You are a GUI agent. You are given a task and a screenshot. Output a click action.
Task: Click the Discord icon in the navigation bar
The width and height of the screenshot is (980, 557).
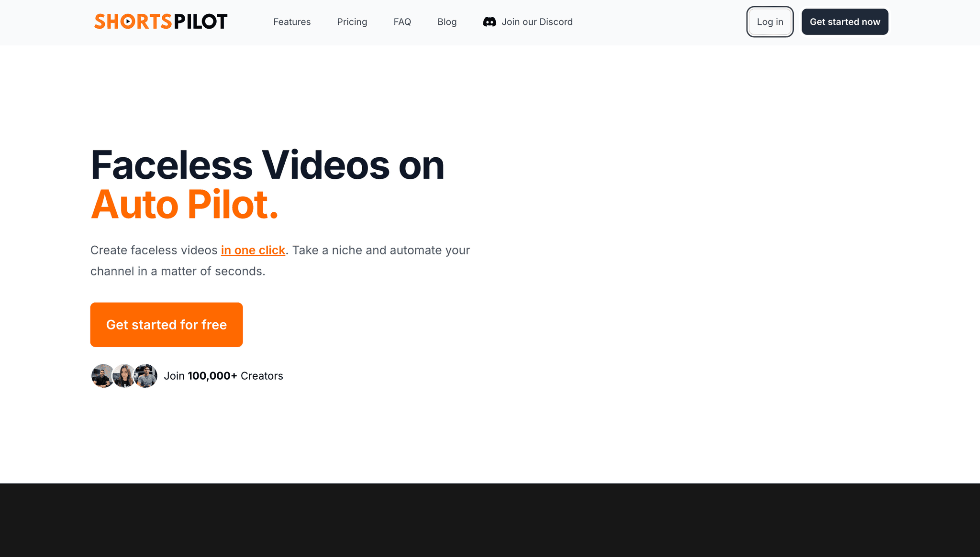coord(490,22)
